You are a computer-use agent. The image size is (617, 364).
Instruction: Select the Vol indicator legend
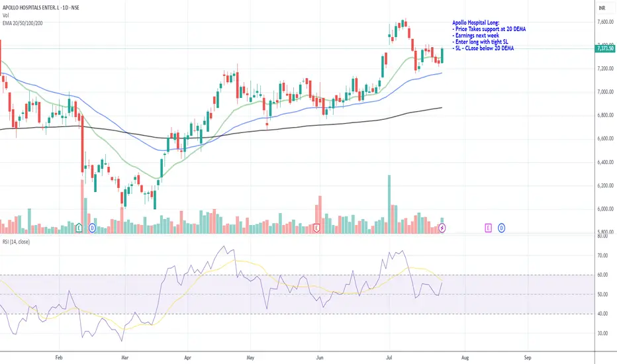(x=5, y=15)
